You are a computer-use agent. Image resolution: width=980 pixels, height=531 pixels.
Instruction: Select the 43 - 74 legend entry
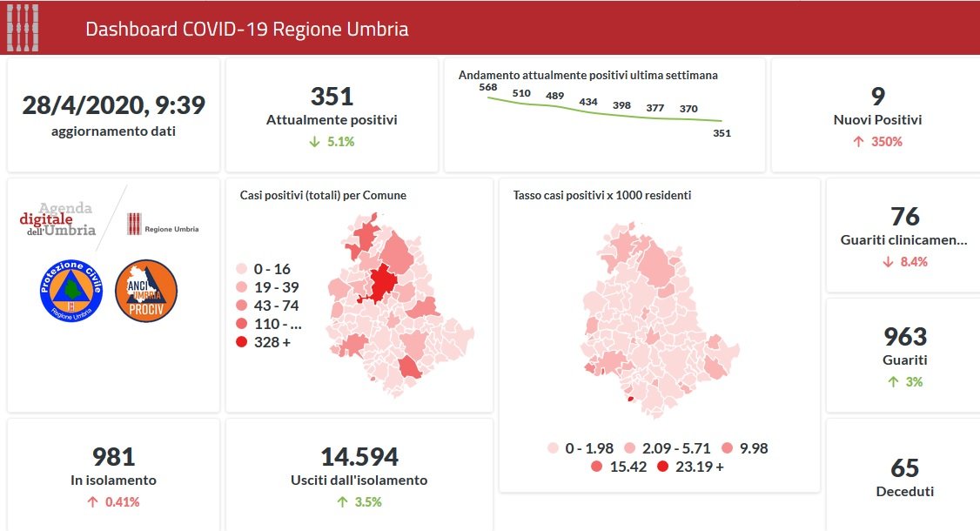point(268,306)
